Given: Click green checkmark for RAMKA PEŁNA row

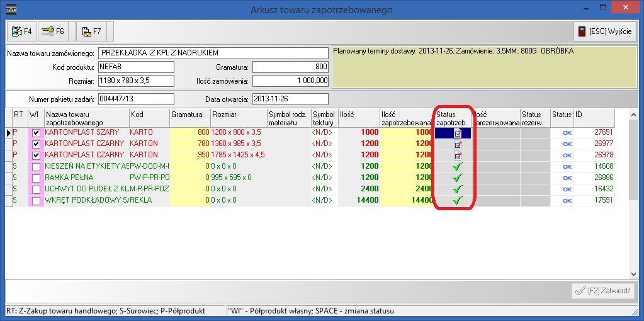Looking at the screenshot, I should (458, 178).
